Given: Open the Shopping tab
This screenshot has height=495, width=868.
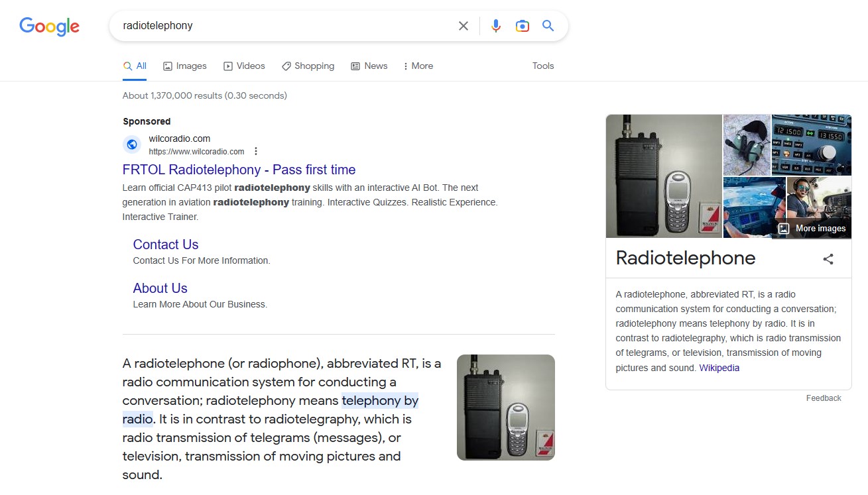Looking at the screenshot, I should click(x=308, y=66).
